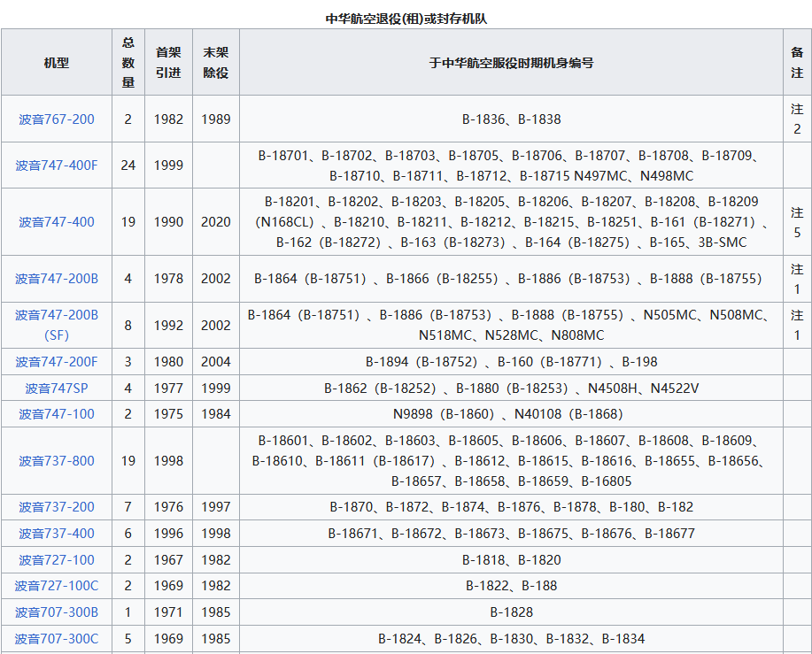The image size is (812, 654).
Task: Open the 波音747-200F link
Action: click(x=57, y=362)
